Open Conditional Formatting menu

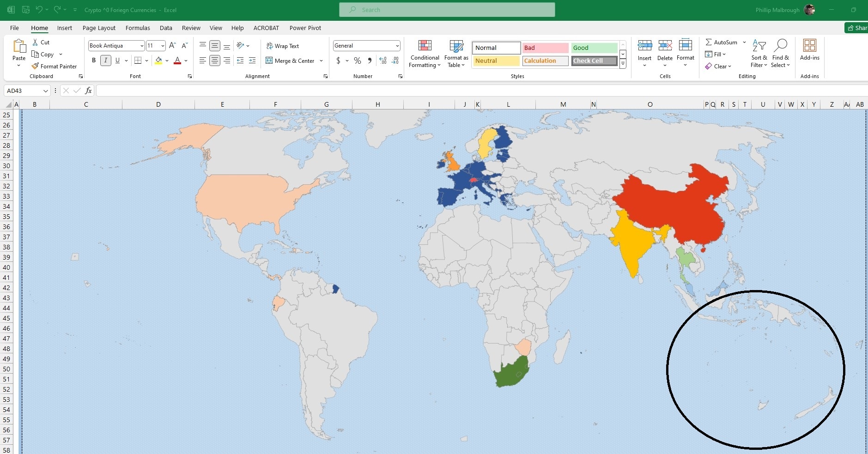coord(425,54)
